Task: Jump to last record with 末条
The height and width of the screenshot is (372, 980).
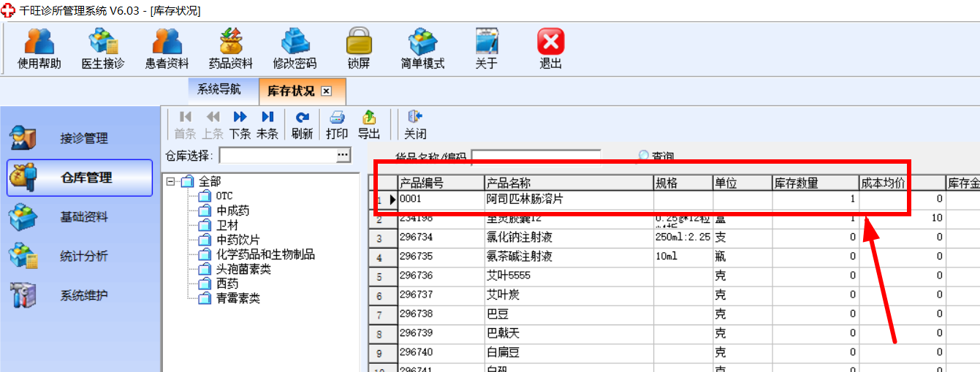Action: tap(267, 125)
